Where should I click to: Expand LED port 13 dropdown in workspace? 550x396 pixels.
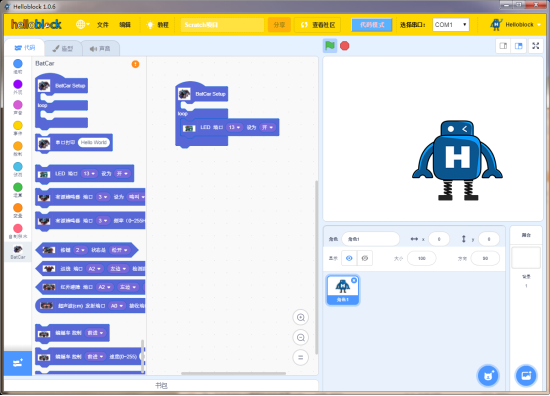tap(234, 127)
